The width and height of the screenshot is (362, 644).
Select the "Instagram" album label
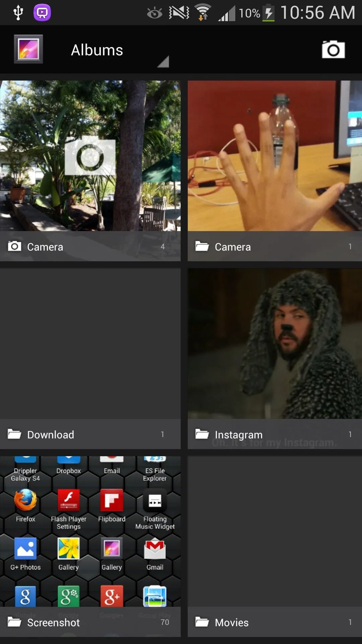pyautogui.click(x=239, y=435)
